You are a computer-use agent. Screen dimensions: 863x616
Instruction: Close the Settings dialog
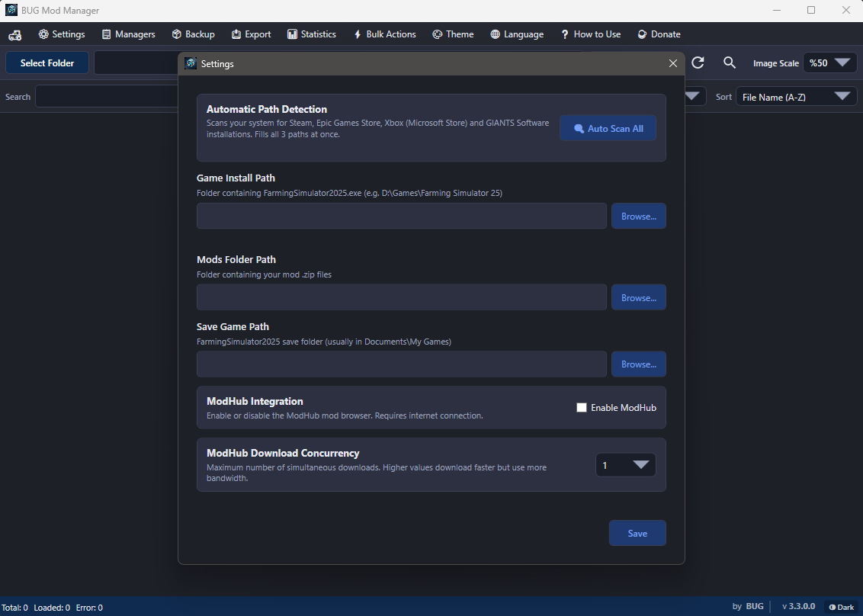tap(672, 64)
